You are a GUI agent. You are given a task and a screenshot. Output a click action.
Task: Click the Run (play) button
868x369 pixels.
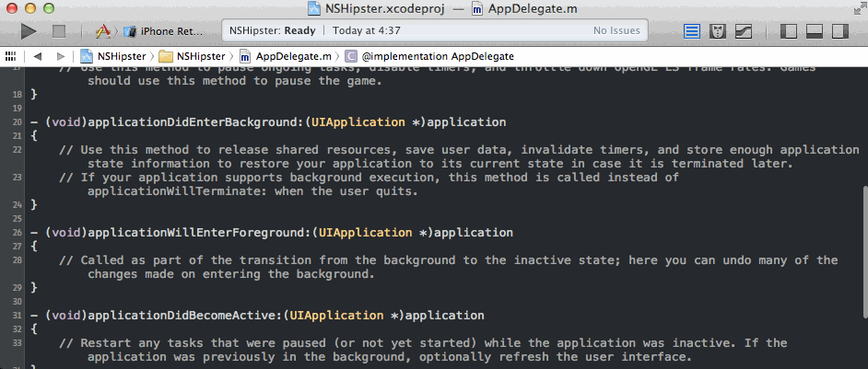point(29,31)
